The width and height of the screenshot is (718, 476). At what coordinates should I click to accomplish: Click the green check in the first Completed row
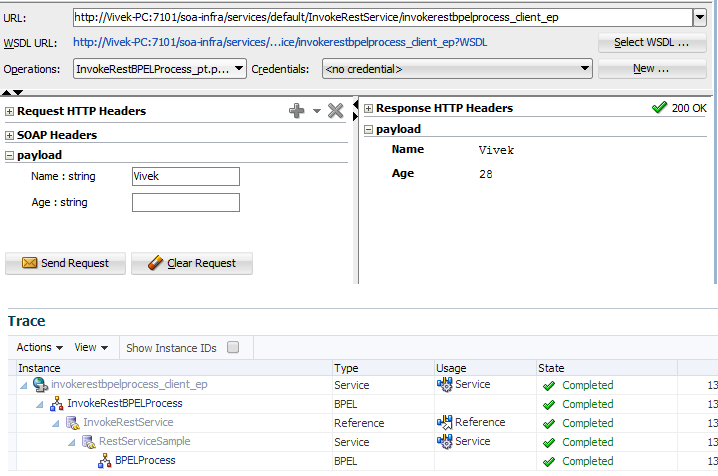coord(549,386)
